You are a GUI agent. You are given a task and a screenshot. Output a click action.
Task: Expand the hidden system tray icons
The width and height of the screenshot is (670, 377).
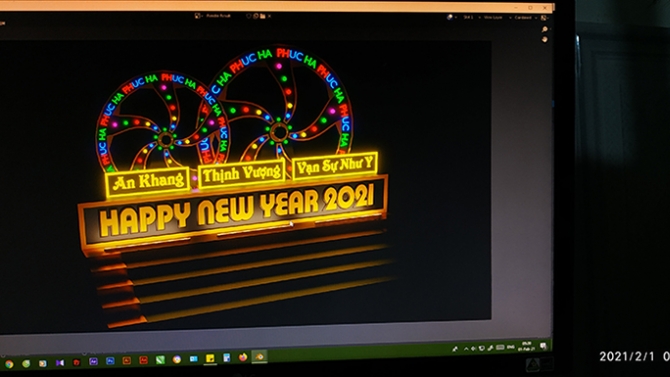(466, 349)
